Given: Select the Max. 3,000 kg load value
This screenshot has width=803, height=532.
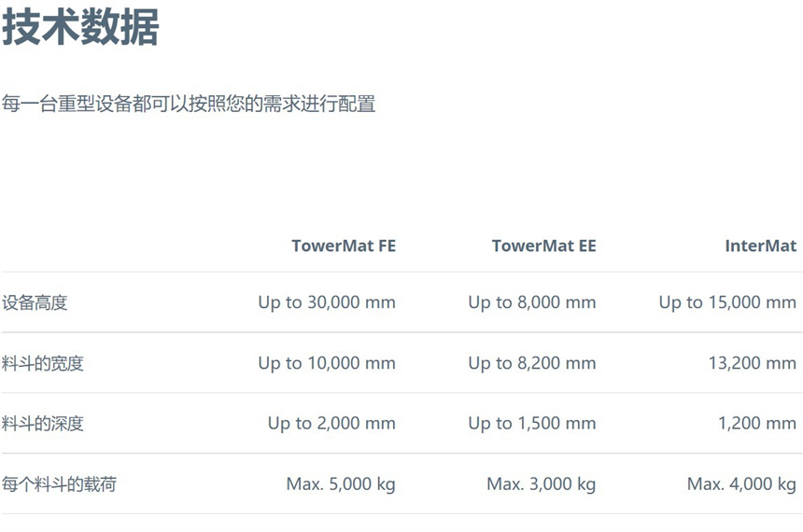Looking at the screenshot, I should (541, 484).
